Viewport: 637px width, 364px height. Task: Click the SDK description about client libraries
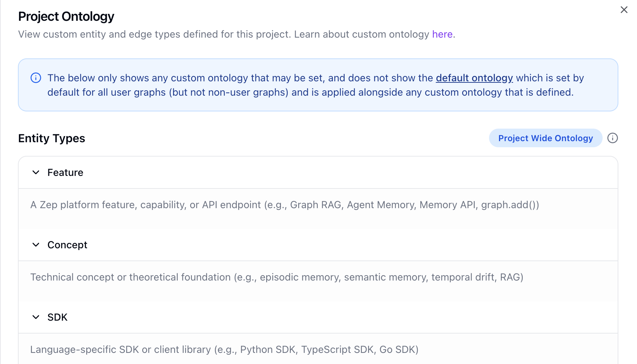pyautogui.click(x=224, y=350)
